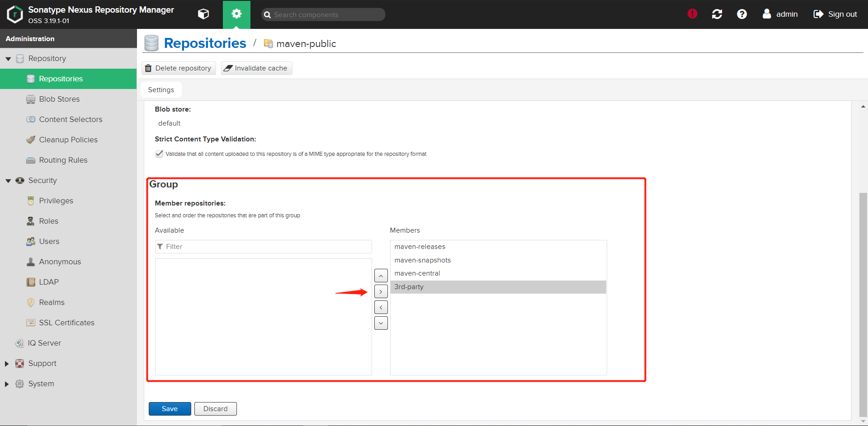The width and height of the screenshot is (868, 426).
Task: Click the move-up arrow button
Action: (x=381, y=276)
